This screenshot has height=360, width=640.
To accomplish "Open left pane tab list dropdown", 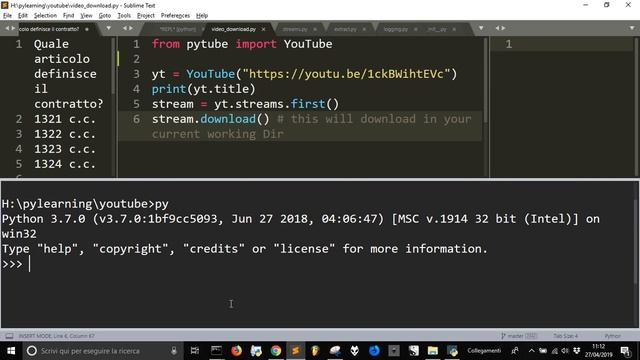I will tap(109, 28).
